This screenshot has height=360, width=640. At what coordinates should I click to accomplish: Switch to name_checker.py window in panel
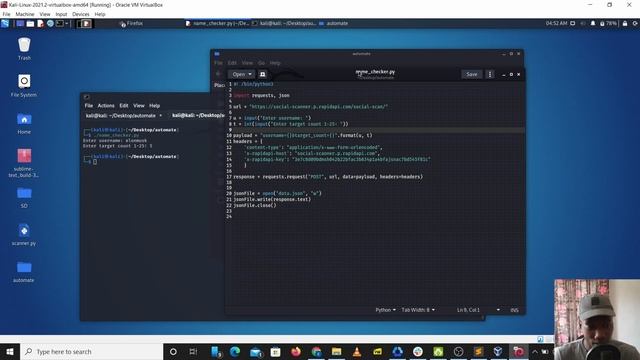pyautogui.click(x=217, y=23)
